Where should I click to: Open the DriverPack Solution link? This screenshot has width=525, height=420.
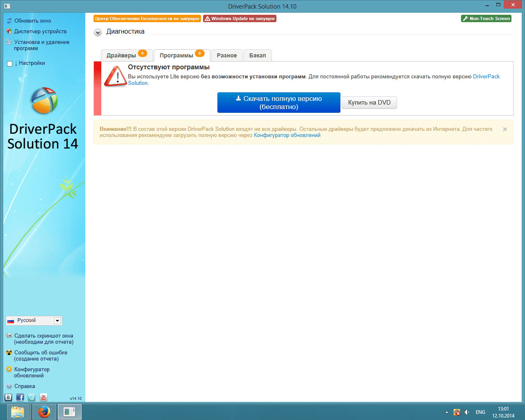coord(486,77)
